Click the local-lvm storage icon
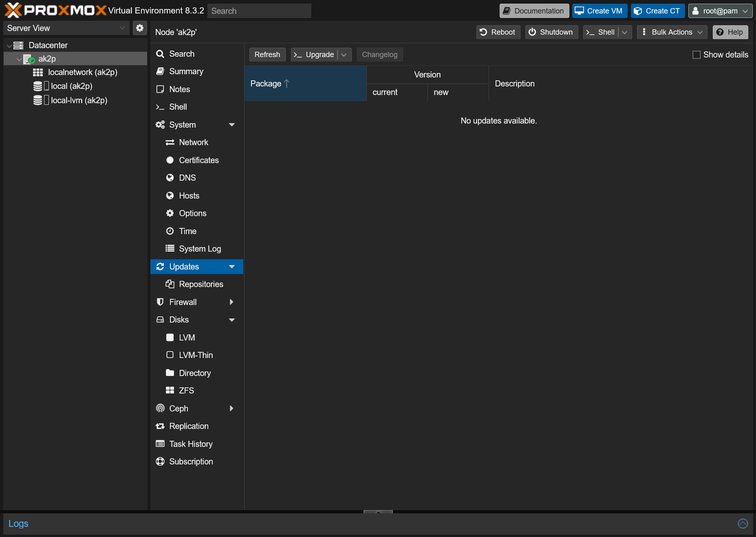The image size is (756, 537). click(37, 100)
